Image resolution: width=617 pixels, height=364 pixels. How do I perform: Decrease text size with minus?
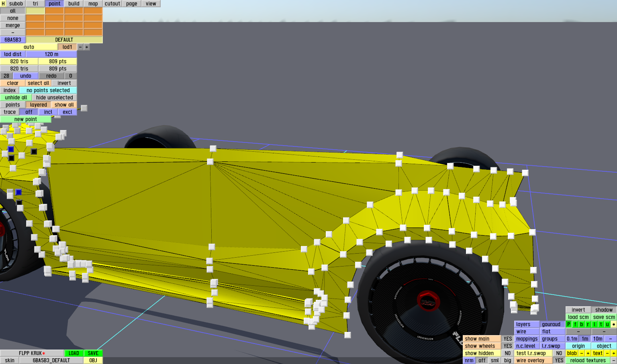click(607, 353)
